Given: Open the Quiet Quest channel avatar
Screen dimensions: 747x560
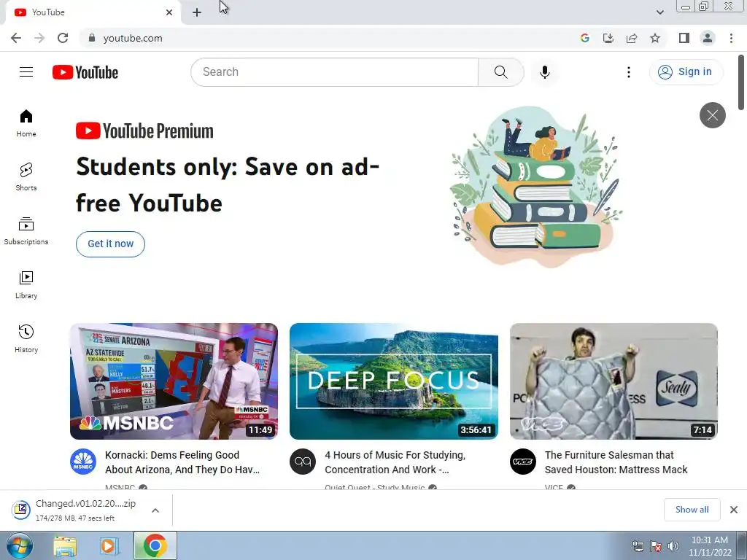Looking at the screenshot, I should [303, 462].
